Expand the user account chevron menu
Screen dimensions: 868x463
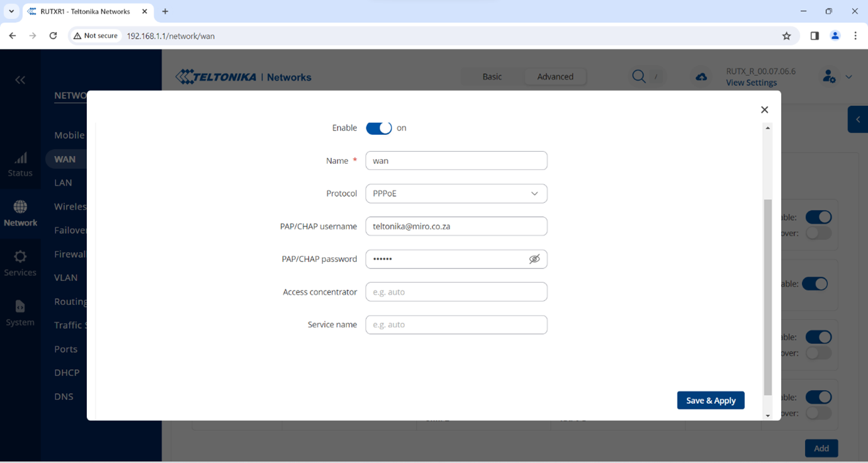point(848,77)
